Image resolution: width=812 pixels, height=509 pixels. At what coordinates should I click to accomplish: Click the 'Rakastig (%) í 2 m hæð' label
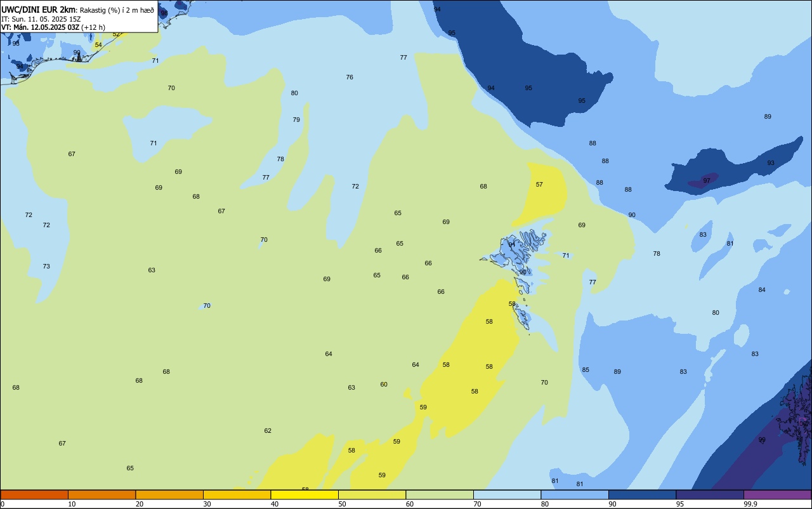(117, 10)
